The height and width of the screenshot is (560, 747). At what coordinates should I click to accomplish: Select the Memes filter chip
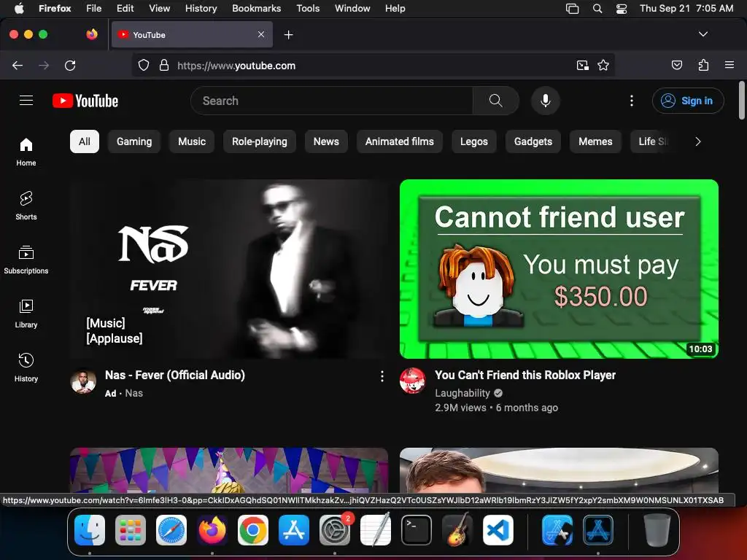[x=595, y=141]
